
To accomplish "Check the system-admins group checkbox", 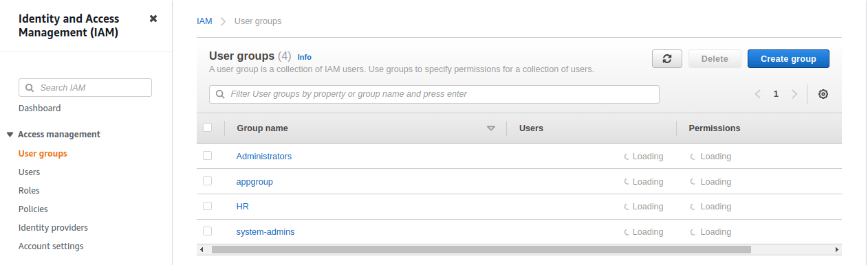I will [x=208, y=231].
